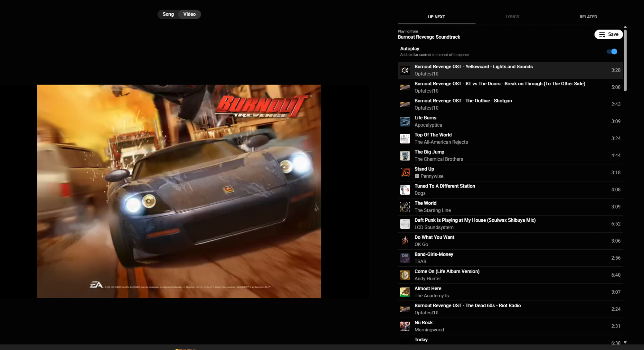
Task: Save the queue with the Save button
Action: click(x=608, y=34)
